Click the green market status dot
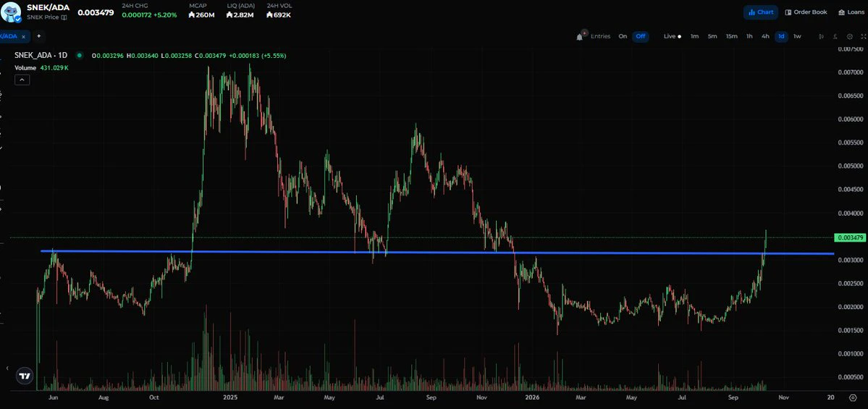The width and height of the screenshot is (868, 409). (79, 55)
